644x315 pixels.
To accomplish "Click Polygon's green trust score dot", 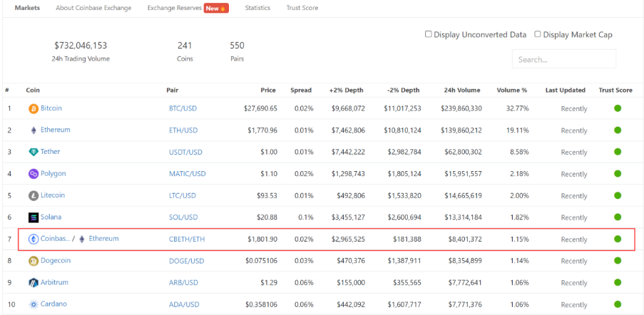I will pyautogui.click(x=618, y=173).
